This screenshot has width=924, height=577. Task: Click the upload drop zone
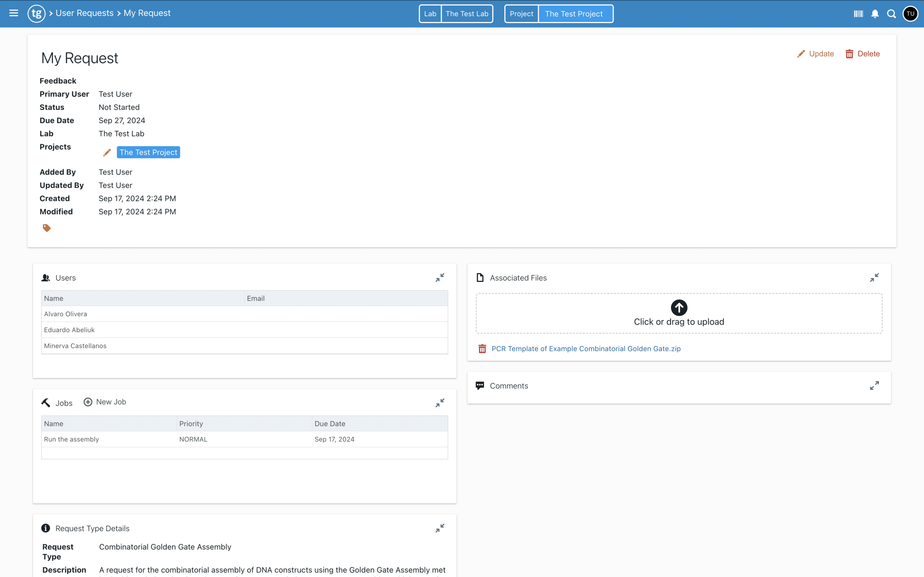[679, 313]
